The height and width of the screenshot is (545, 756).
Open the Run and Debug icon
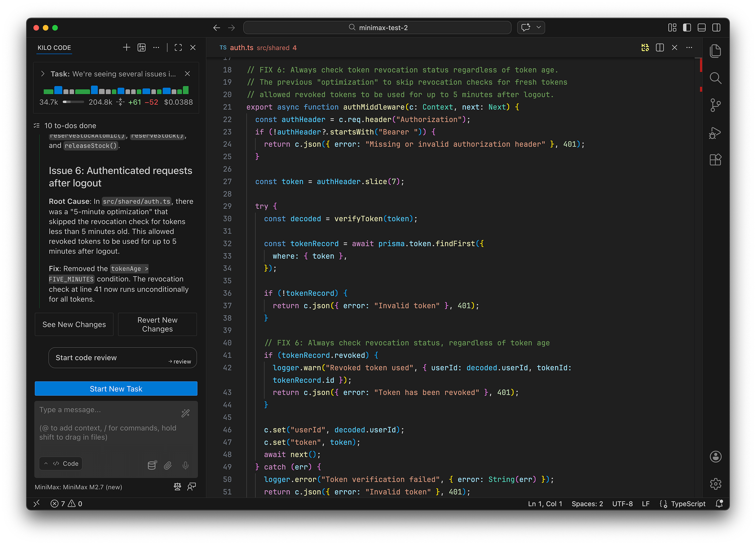pos(715,133)
